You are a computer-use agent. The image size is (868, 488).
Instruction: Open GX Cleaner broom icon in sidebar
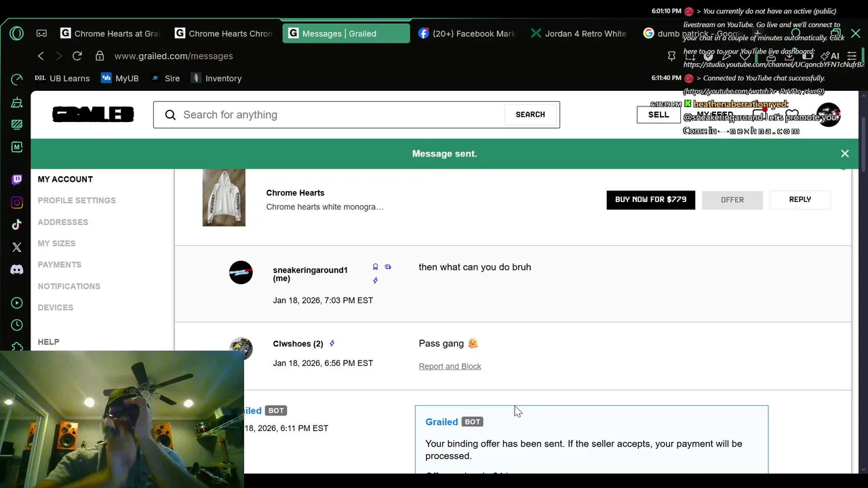[x=17, y=102]
